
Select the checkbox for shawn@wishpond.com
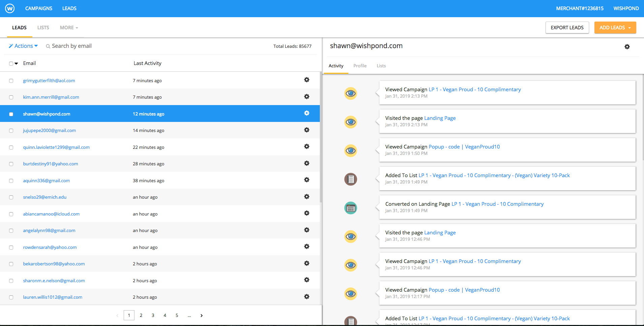11,114
